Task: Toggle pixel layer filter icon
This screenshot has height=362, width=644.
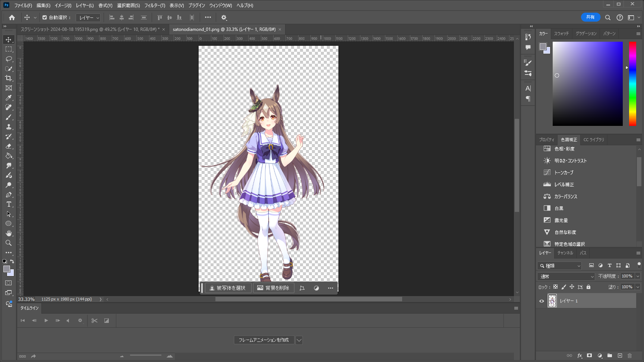Action: [x=591, y=266]
